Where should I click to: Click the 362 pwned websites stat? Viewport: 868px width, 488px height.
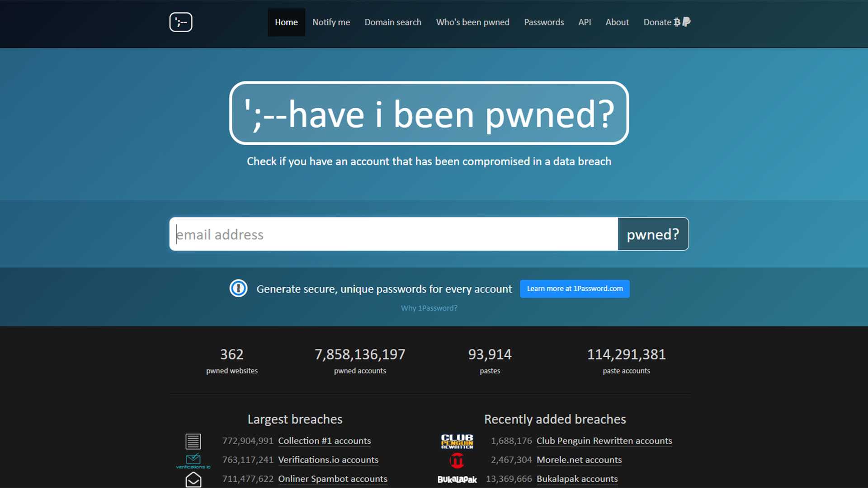pyautogui.click(x=232, y=361)
